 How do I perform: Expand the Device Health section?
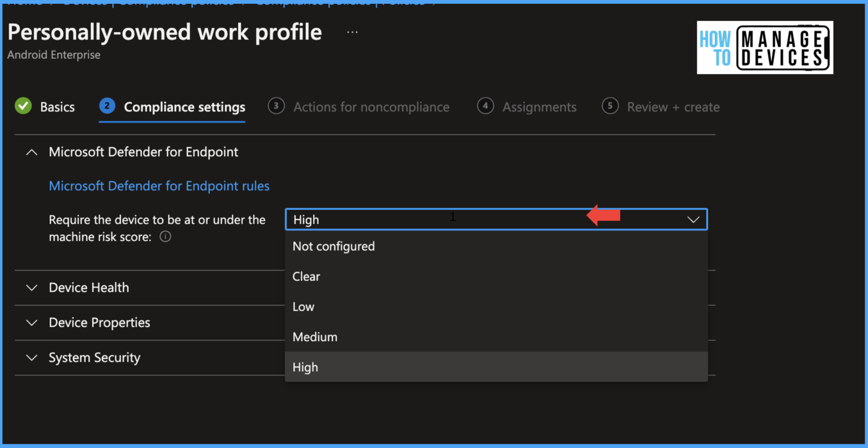[x=32, y=288]
